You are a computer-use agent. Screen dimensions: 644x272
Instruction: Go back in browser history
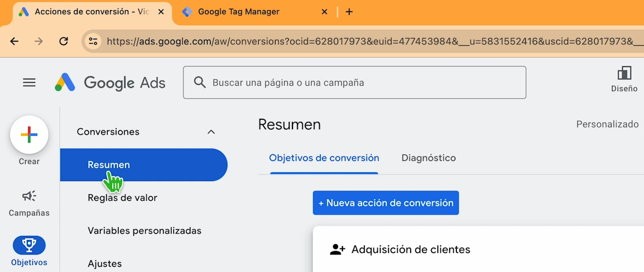[14, 41]
